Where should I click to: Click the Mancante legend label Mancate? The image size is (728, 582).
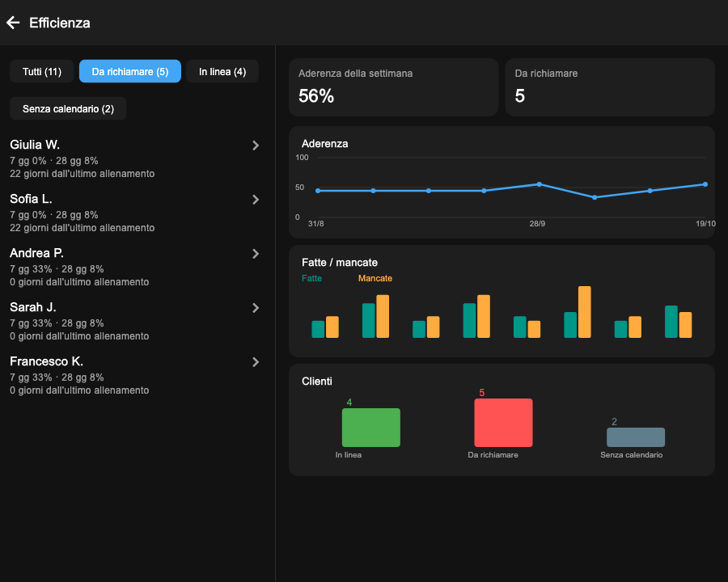tap(375, 278)
